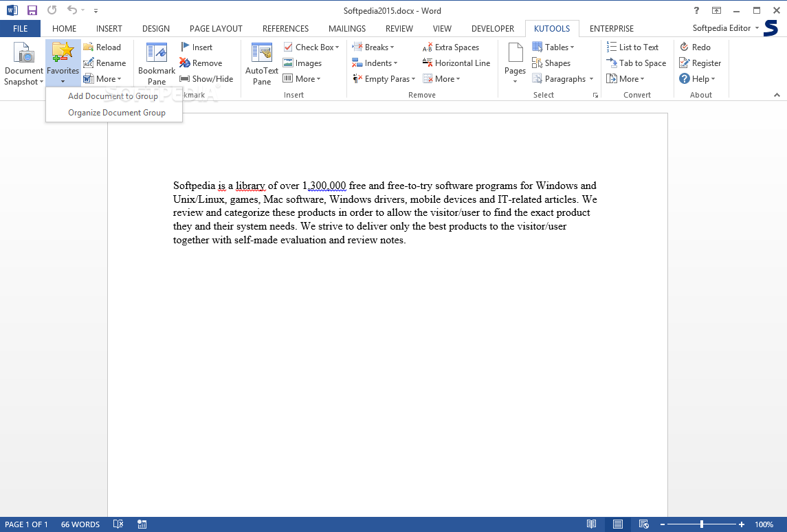Remove Extra Spaces

click(451, 47)
